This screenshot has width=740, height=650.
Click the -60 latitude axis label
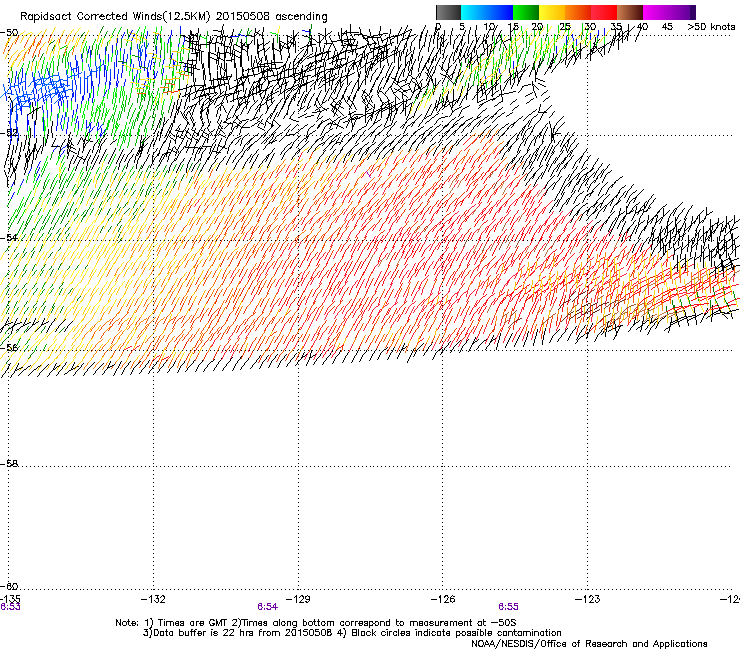click(x=9, y=586)
